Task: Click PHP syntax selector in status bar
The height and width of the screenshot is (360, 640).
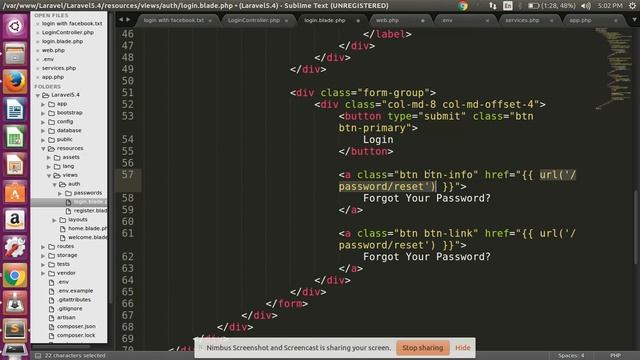Action: pos(616,356)
